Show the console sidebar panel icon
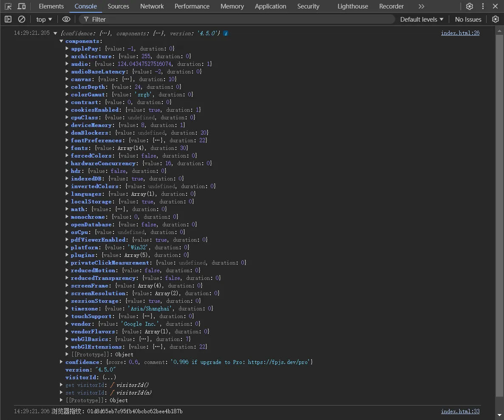The image size is (504, 420). [8, 19]
